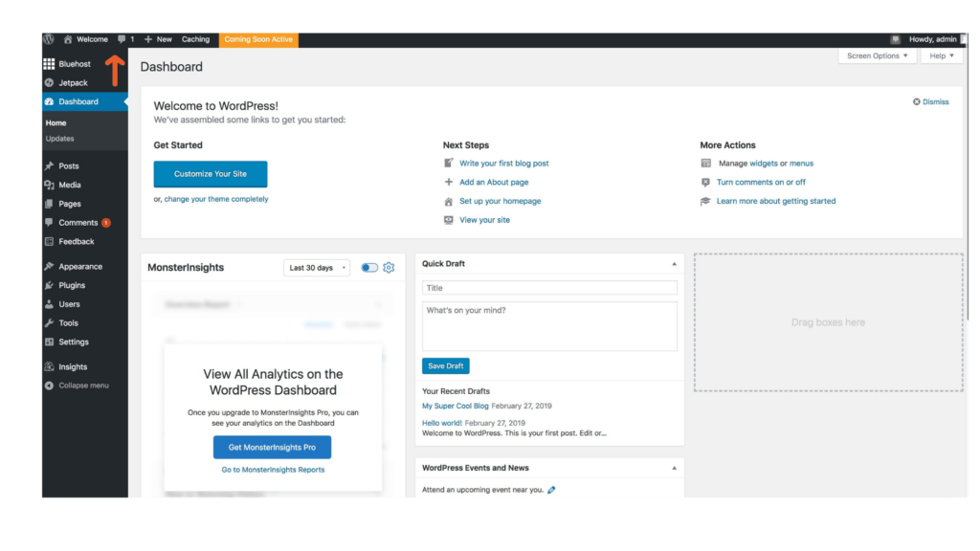Click the Add an About page plus icon

[x=448, y=183]
